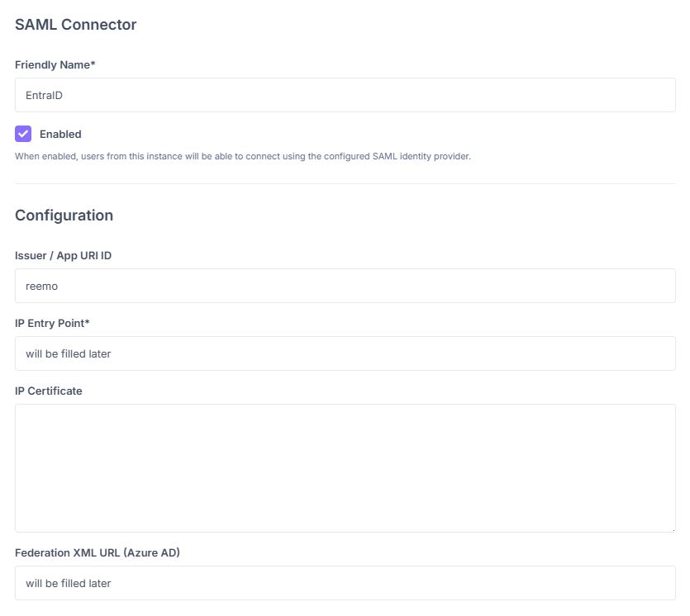Click the required asterisk after IP Entry Point
The image size is (690, 616).
tap(87, 322)
